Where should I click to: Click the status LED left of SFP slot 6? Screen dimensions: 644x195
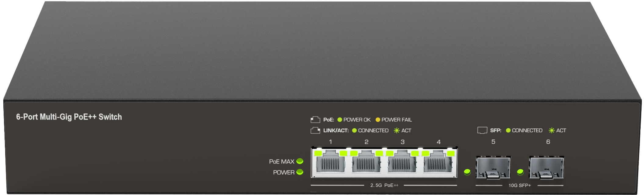521,172
